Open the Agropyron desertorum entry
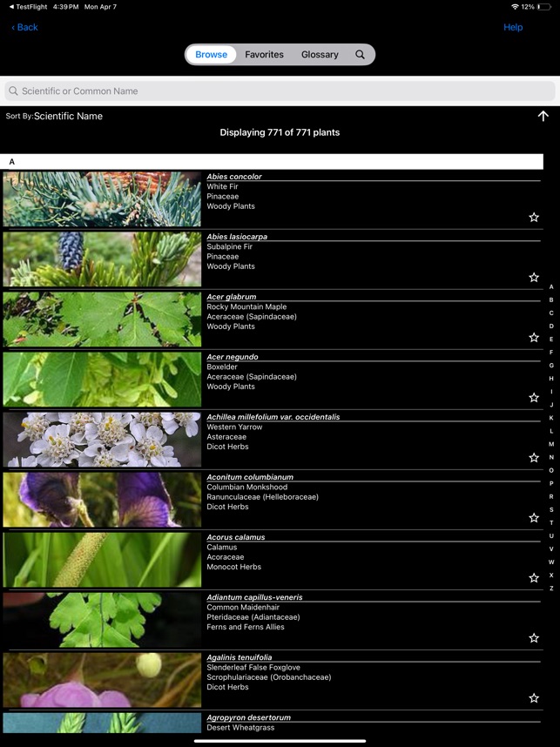This screenshot has width=560, height=747. pos(248,717)
